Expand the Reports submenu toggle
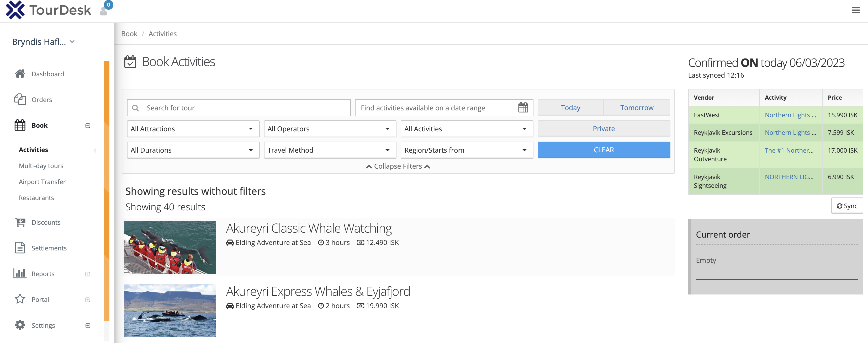868x343 pixels. point(88,274)
